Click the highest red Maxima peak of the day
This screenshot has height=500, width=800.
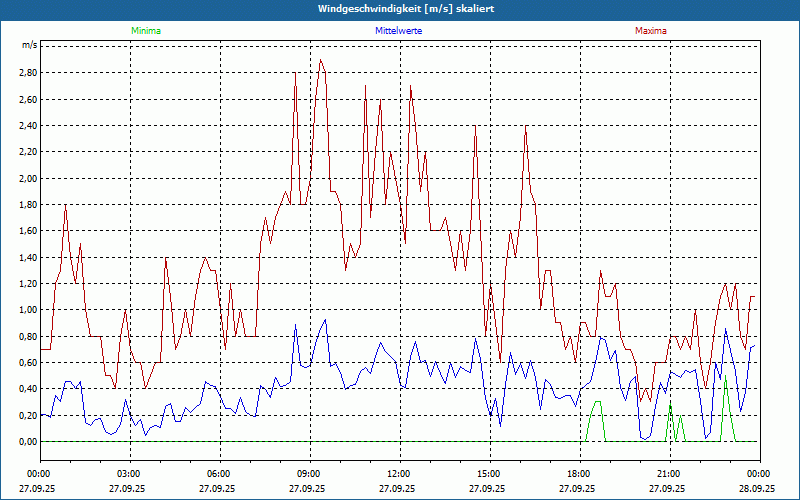(x=320, y=60)
